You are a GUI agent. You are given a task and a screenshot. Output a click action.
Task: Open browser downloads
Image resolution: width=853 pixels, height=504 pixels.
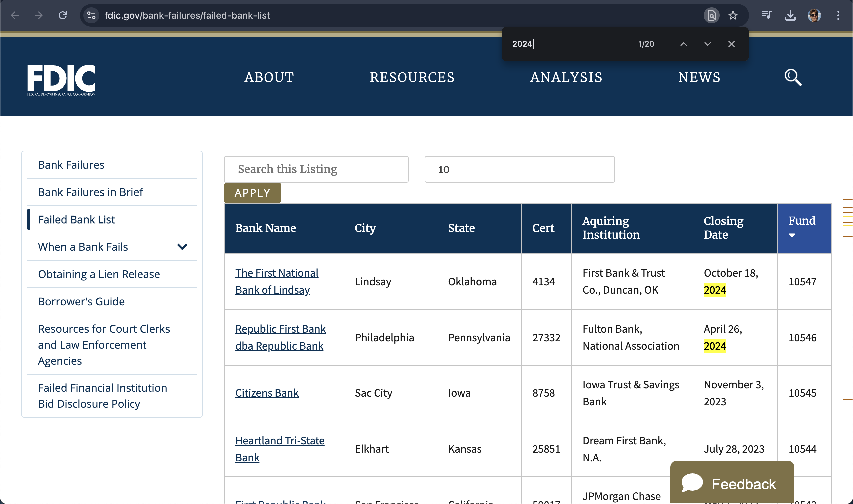[790, 15]
